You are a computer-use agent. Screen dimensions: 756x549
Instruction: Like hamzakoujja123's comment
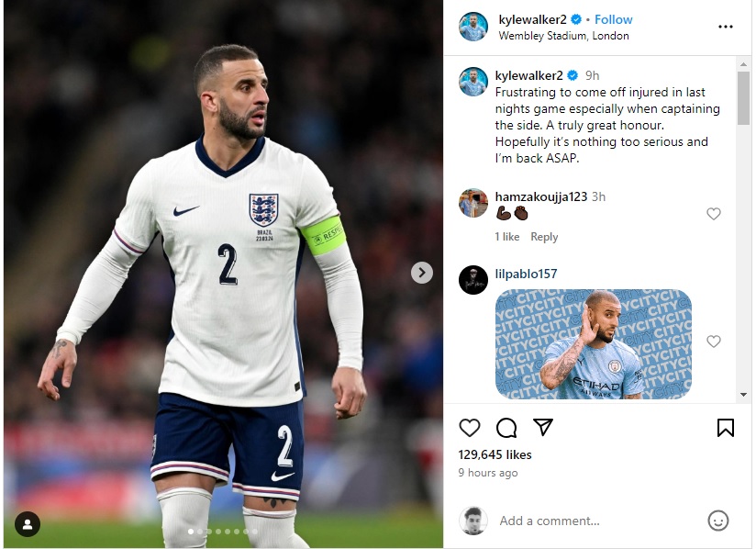coord(714,214)
